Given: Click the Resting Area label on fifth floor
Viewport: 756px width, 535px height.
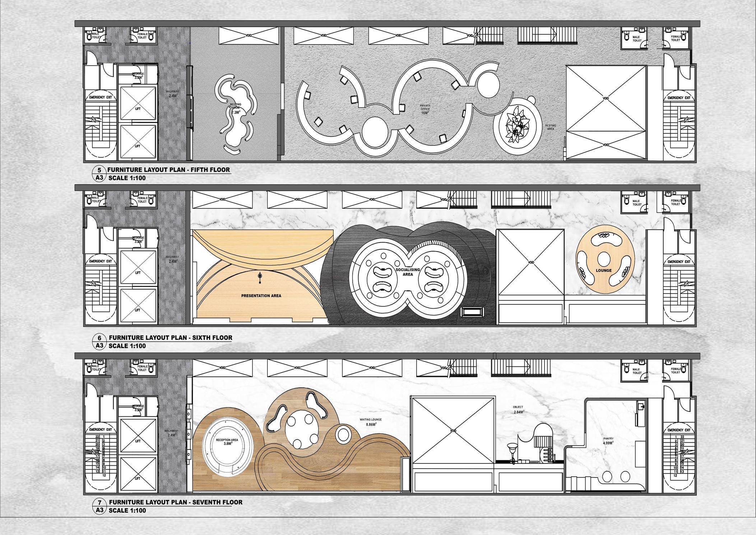Looking at the screenshot, I should click(550, 127).
